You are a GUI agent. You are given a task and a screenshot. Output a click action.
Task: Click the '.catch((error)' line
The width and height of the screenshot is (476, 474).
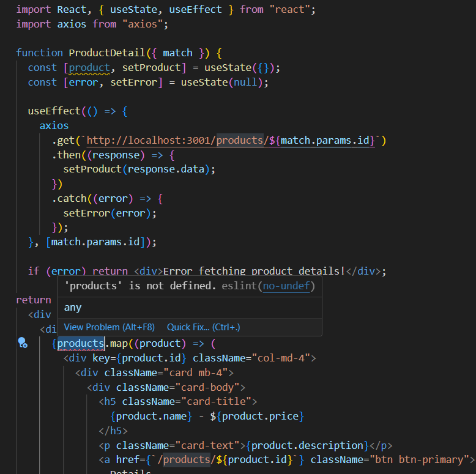[107, 199]
